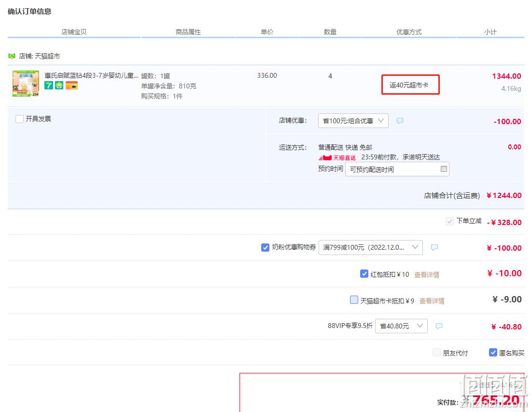Click the 23:59前付款，承诺明天送达 notice
Viewport: 532px width, 412px height.
400,157
